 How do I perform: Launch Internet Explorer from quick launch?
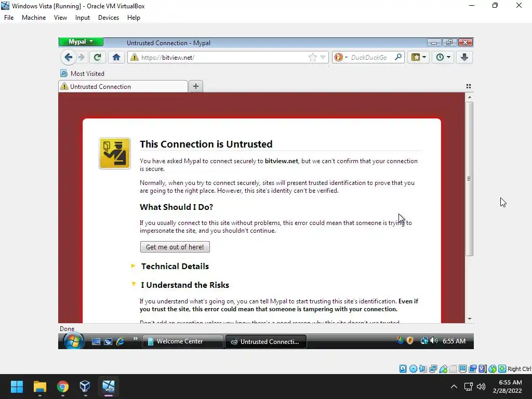120,341
